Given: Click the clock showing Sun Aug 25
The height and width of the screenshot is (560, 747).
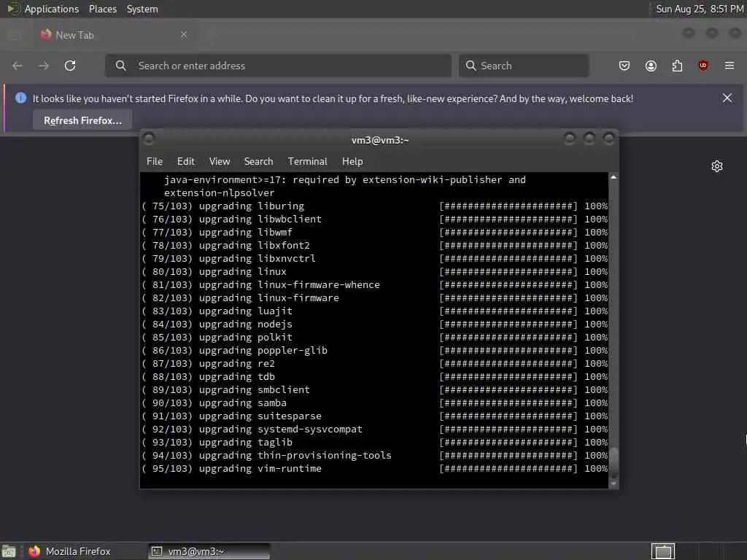Looking at the screenshot, I should (x=700, y=9).
